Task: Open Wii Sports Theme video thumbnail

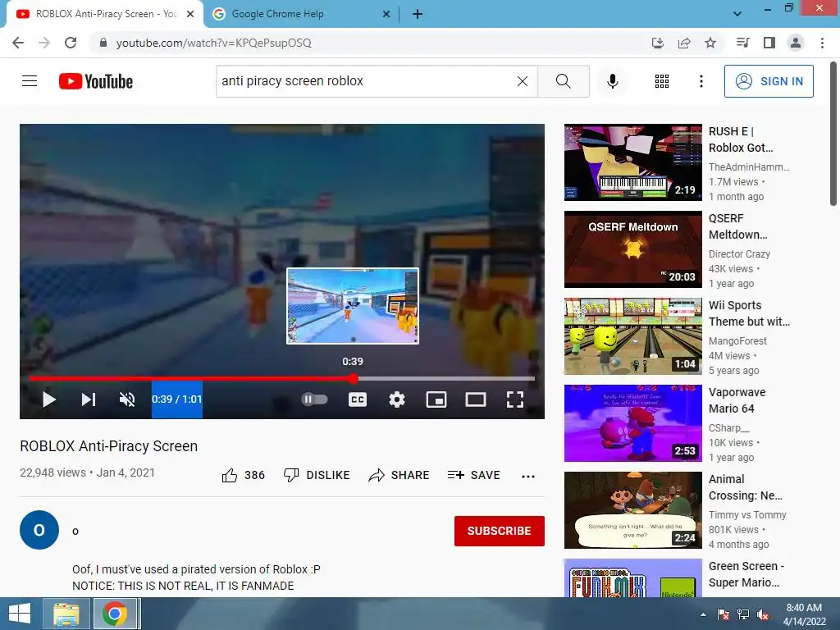Action: point(632,336)
